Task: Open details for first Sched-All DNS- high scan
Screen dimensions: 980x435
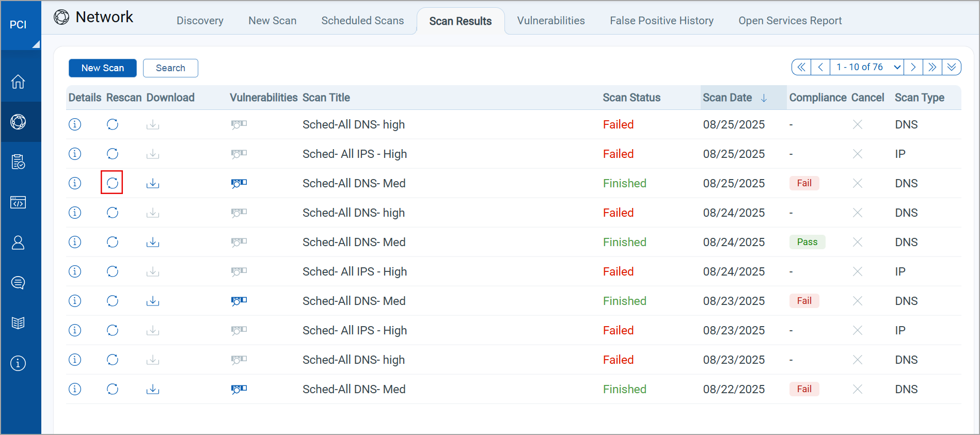Action: pyautogui.click(x=75, y=124)
